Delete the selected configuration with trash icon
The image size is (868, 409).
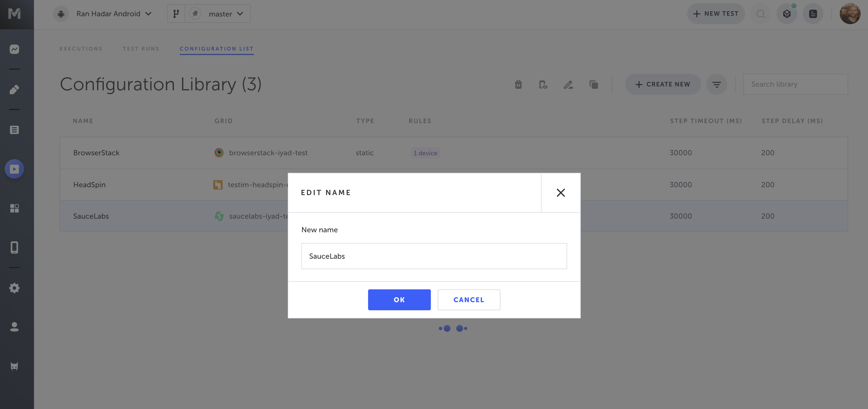point(518,84)
